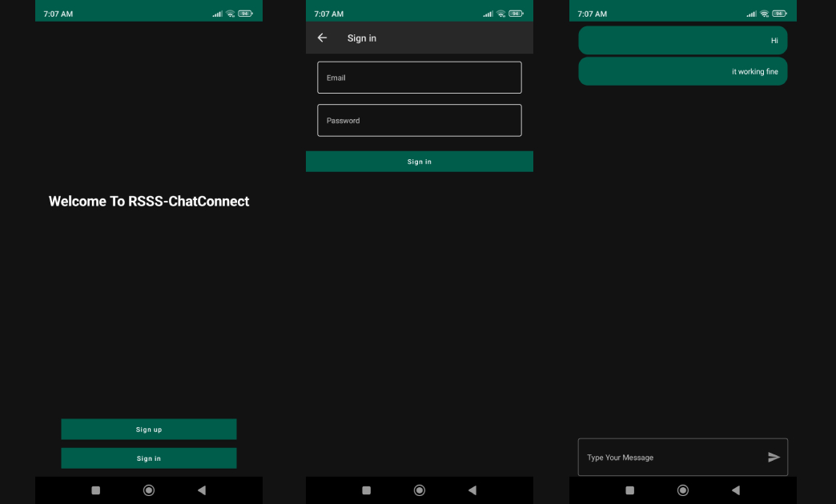Tap the send message arrow icon
The image size is (836, 504).
(774, 457)
